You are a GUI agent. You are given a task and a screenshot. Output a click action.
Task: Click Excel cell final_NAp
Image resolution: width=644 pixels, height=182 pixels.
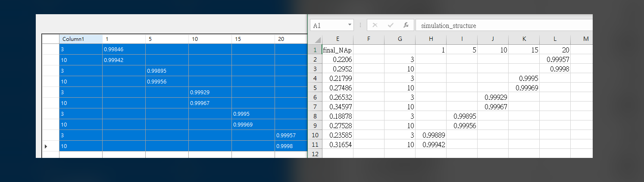[x=338, y=49]
